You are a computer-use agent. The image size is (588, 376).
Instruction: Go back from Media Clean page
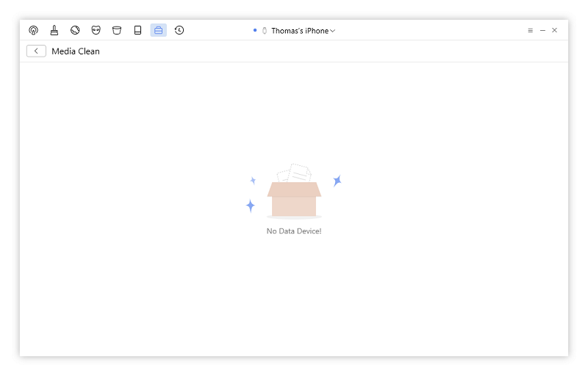(x=36, y=51)
